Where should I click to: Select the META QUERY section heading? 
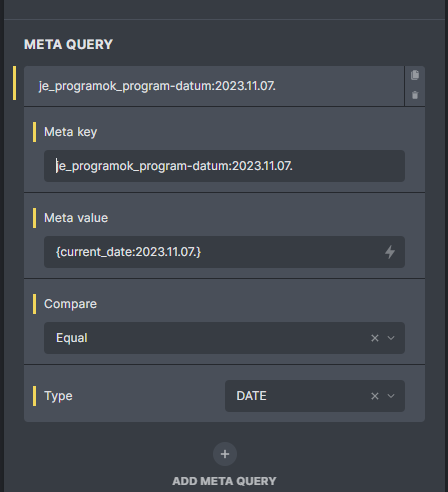tap(68, 44)
